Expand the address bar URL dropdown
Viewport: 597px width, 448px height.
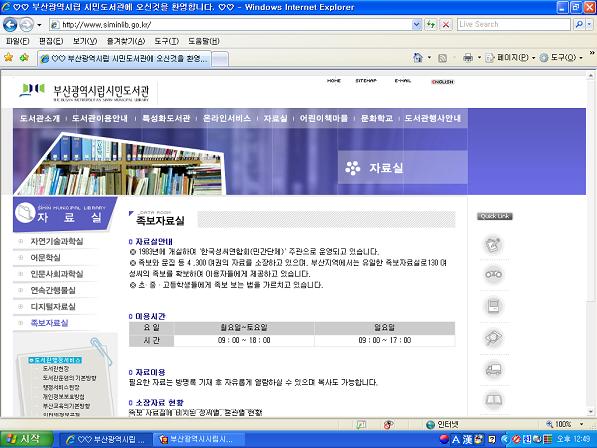pos(417,25)
